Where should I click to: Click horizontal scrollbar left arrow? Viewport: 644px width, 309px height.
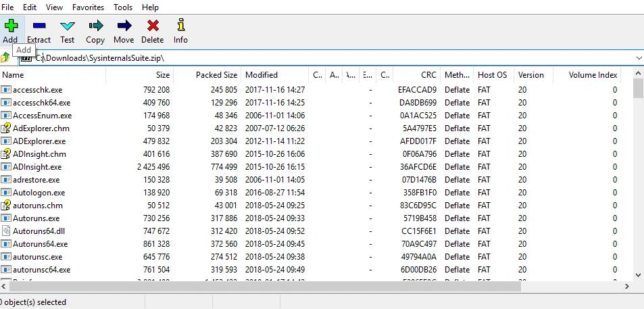click(4, 286)
